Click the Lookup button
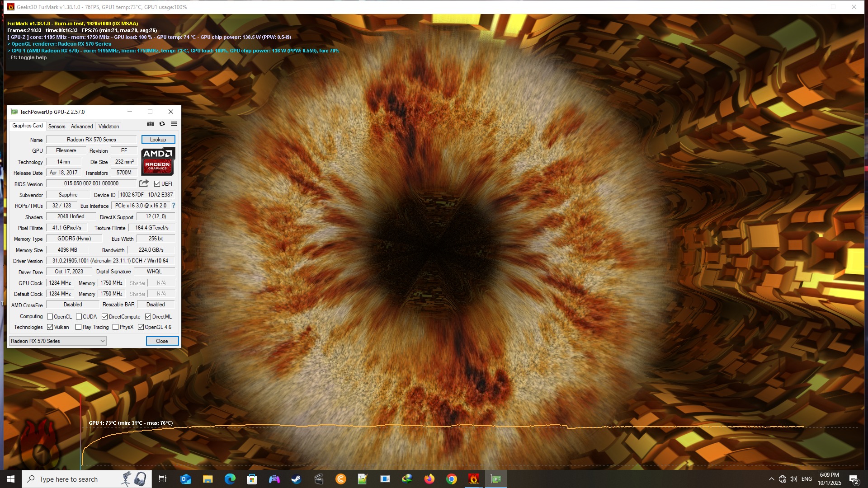The image size is (868, 488). pos(158,140)
